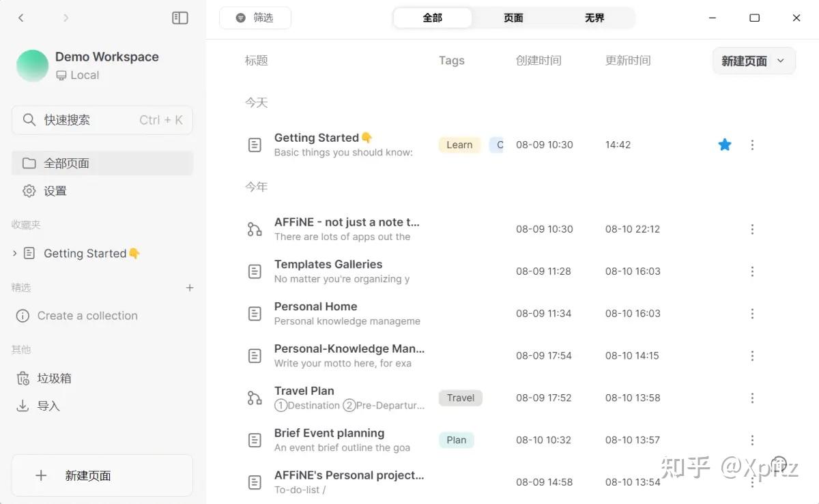Open 设置 from the sidebar
Screen dimensions: 819x504
(55, 191)
